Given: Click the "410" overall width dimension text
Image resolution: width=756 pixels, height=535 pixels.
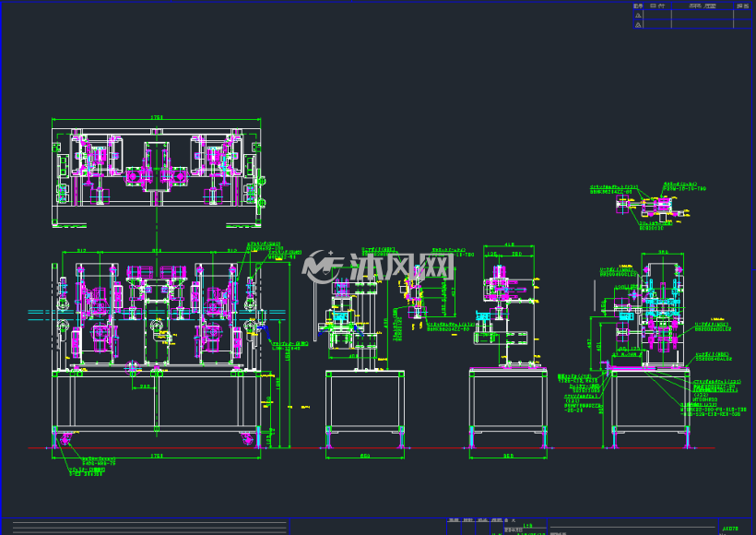Looking at the screenshot, I should click(509, 245).
